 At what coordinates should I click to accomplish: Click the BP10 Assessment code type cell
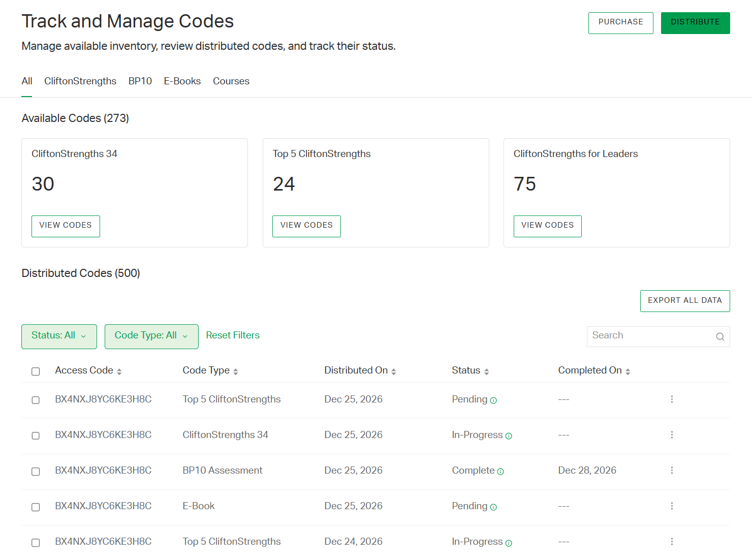pos(223,471)
